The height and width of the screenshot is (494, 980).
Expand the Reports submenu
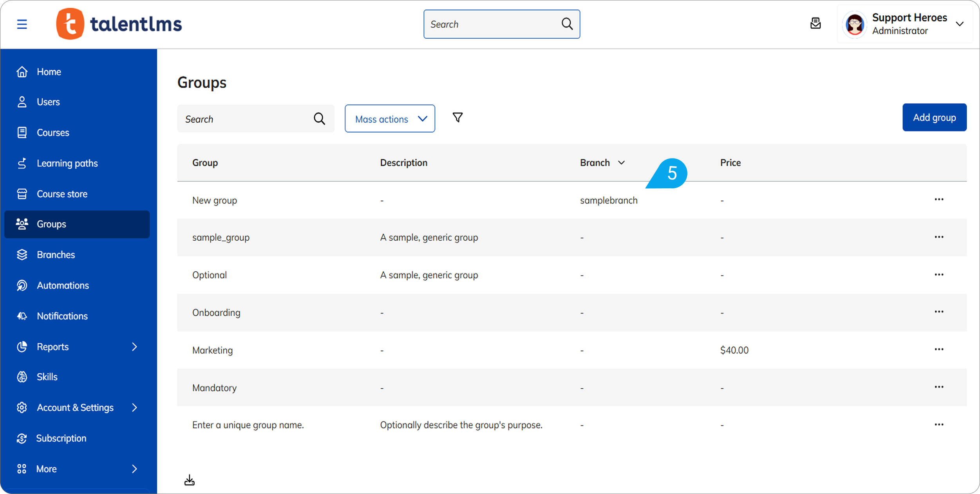click(134, 347)
